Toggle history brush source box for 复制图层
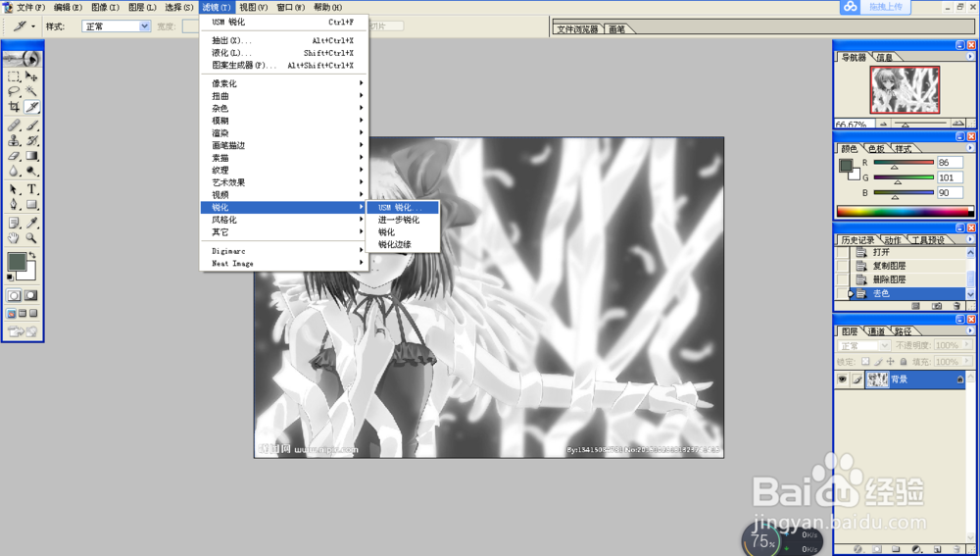The height and width of the screenshot is (556, 980). tap(842, 266)
